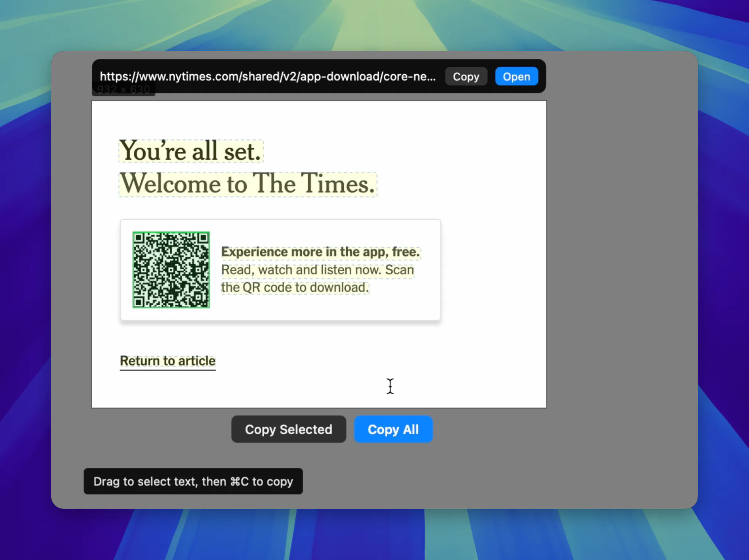
Task: Click "Experience more in the app, free." text
Action: pyautogui.click(x=321, y=252)
